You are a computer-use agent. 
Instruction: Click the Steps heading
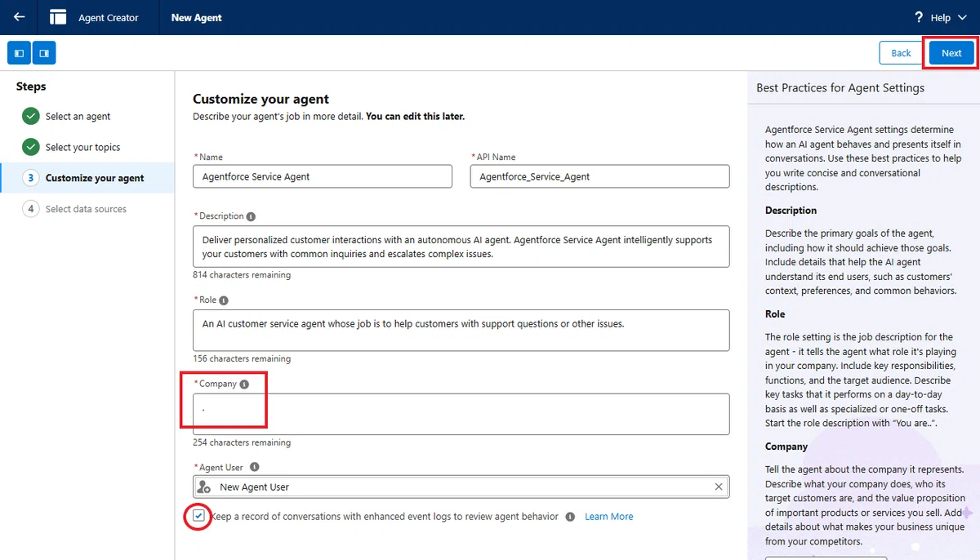(x=31, y=87)
